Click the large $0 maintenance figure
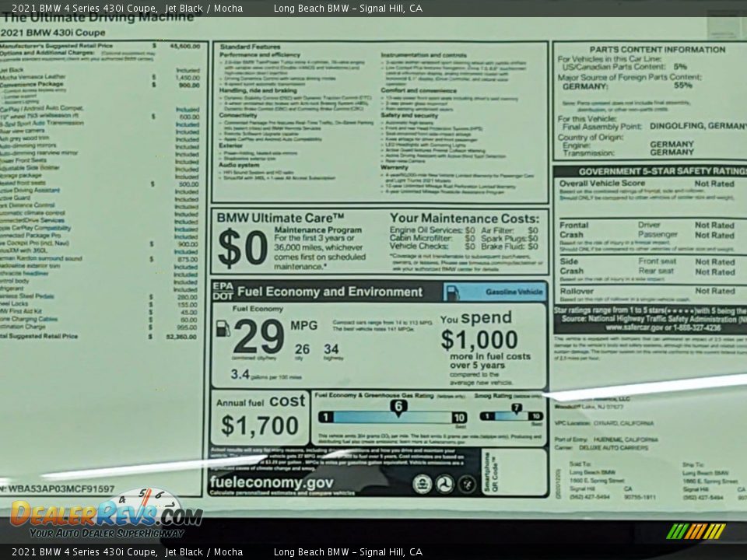747x560 pixels. 243,247
